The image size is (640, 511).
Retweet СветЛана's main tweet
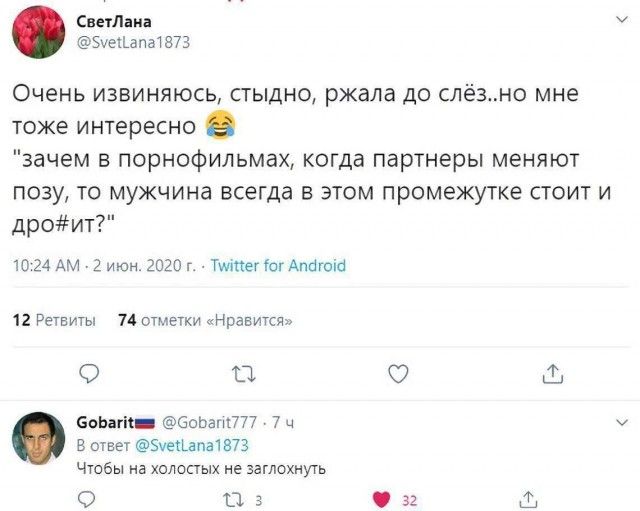click(x=243, y=373)
